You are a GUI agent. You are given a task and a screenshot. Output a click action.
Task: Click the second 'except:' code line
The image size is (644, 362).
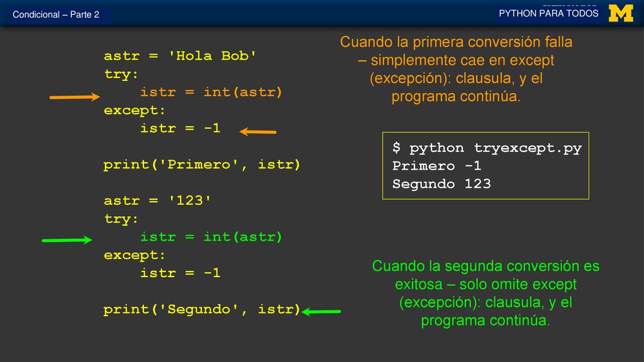(x=135, y=255)
